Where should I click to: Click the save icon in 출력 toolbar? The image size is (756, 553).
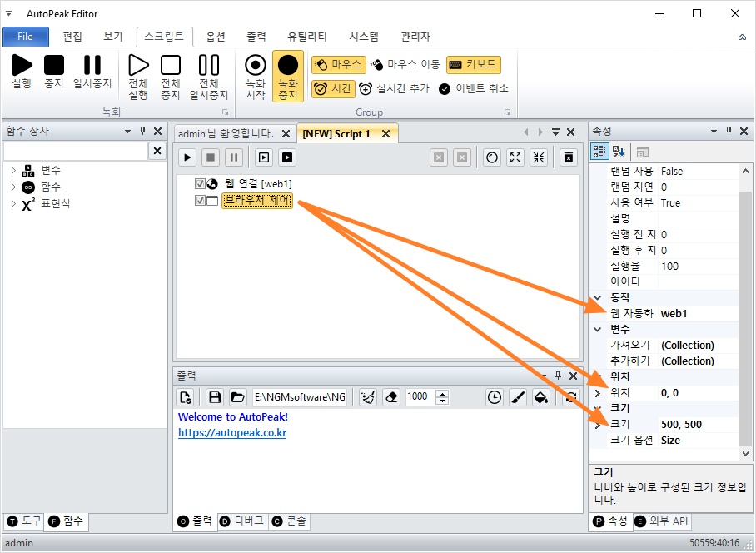pos(215,397)
